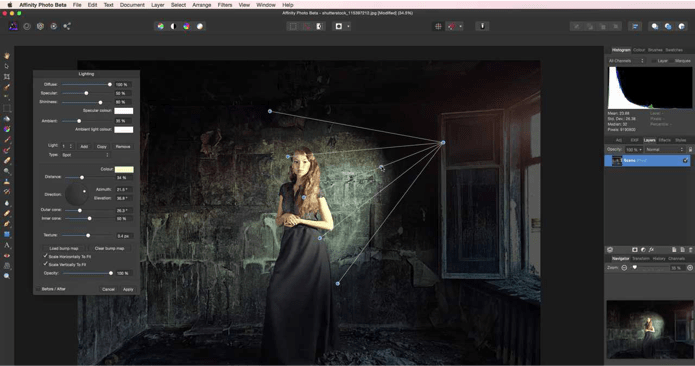Viewport: 695px width, 366px height.
Task: Select the Move pointer tool
Action: [x=7, y=66]
